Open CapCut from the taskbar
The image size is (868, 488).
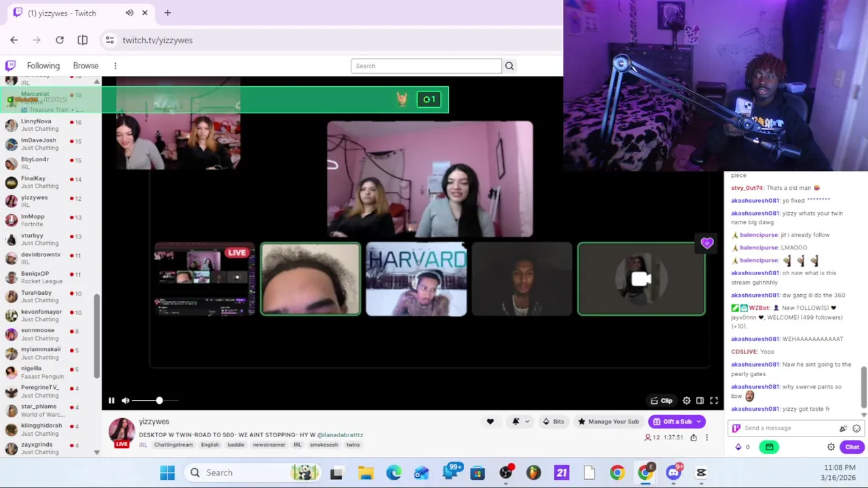(x=701, y=472)
